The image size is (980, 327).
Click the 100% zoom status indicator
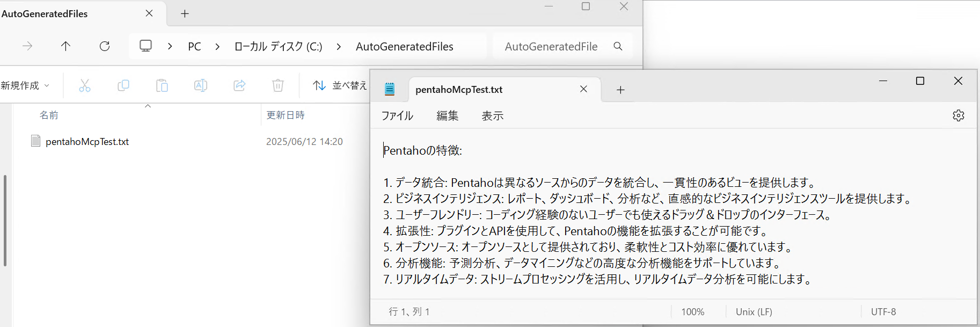coord(693,312)
